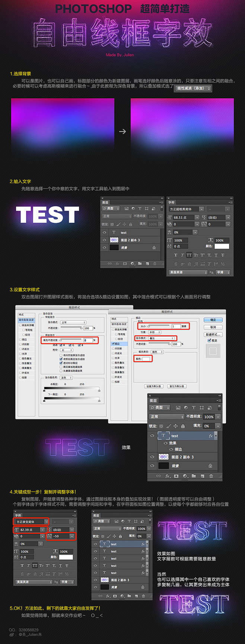Click new group folder icon in single-test-layer Layers panel
The image size is (245, 644).
(140, 263)
